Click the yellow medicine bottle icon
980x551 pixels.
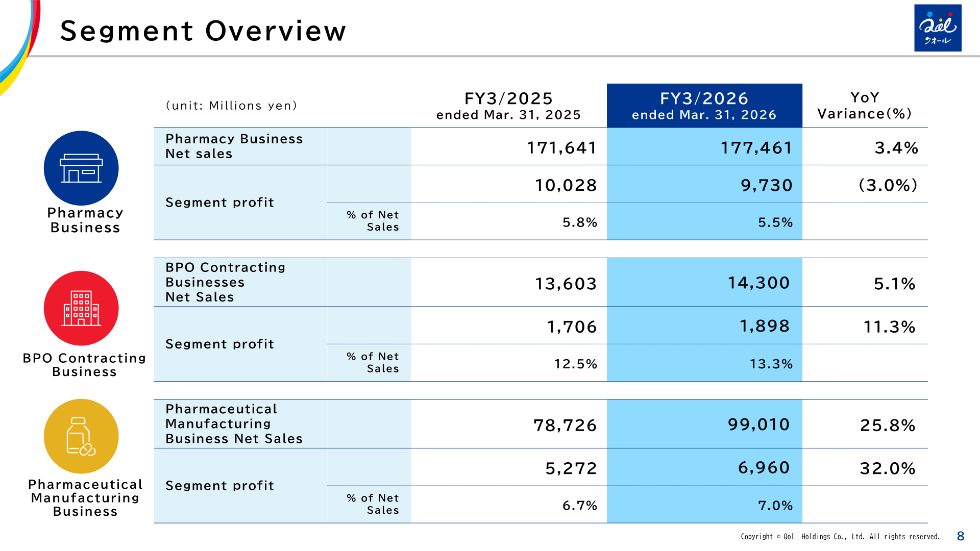point(81,436)
